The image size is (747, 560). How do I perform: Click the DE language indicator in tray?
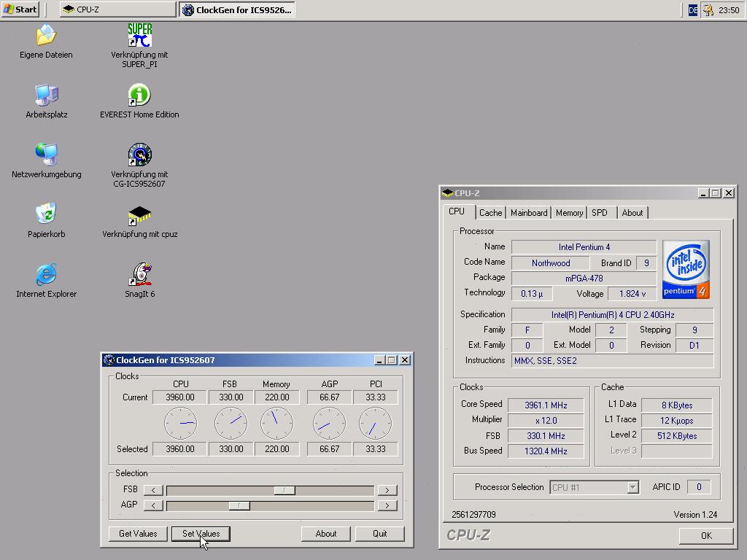[x=693, y=9]
